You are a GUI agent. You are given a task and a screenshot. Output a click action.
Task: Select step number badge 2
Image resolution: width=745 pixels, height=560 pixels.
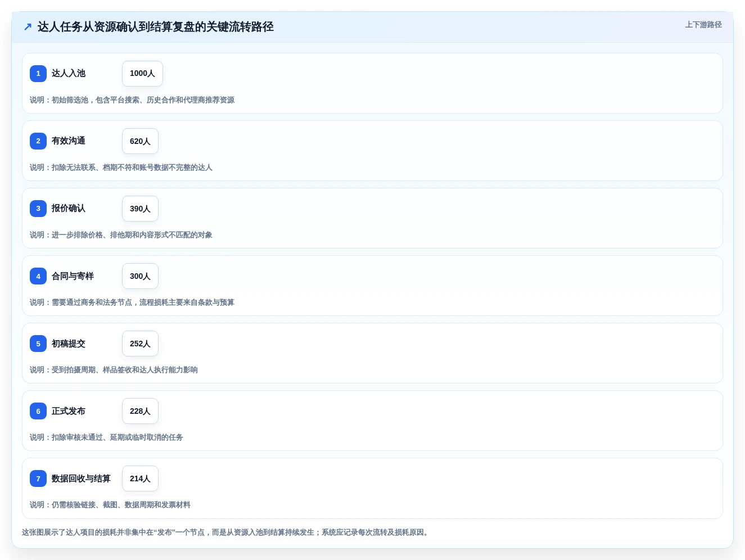(x=38, y=141)
